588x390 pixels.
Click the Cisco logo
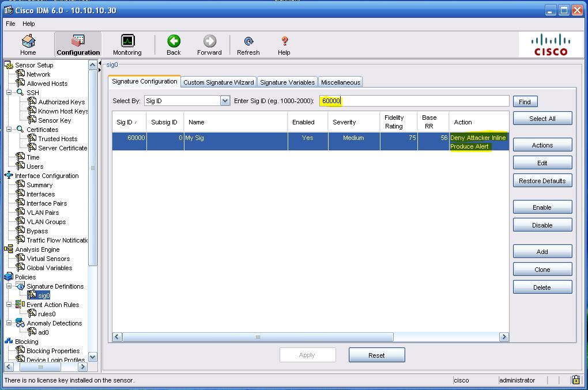551,44
